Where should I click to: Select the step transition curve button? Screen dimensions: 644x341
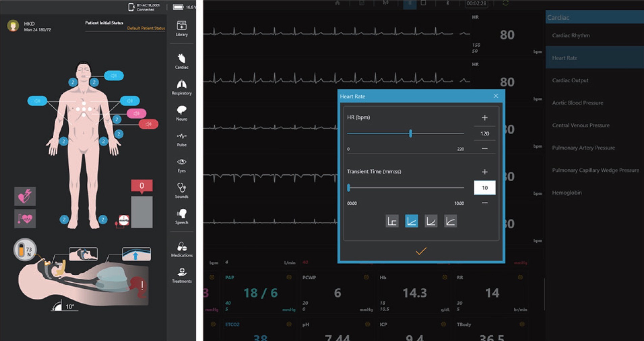tap(392, 221)
